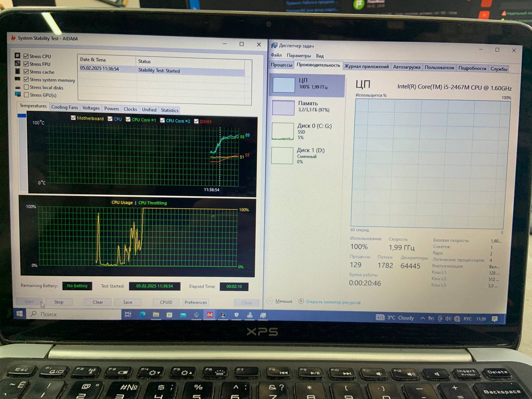Image resolution: width=532 pixels, height=399 pixels.
Task: Click the Clear button in AIDA64
Action: coord(98,302)
